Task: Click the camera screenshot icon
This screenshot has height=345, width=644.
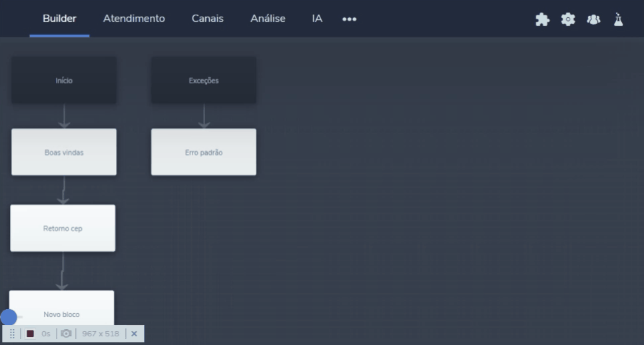Action: point(66,334)
